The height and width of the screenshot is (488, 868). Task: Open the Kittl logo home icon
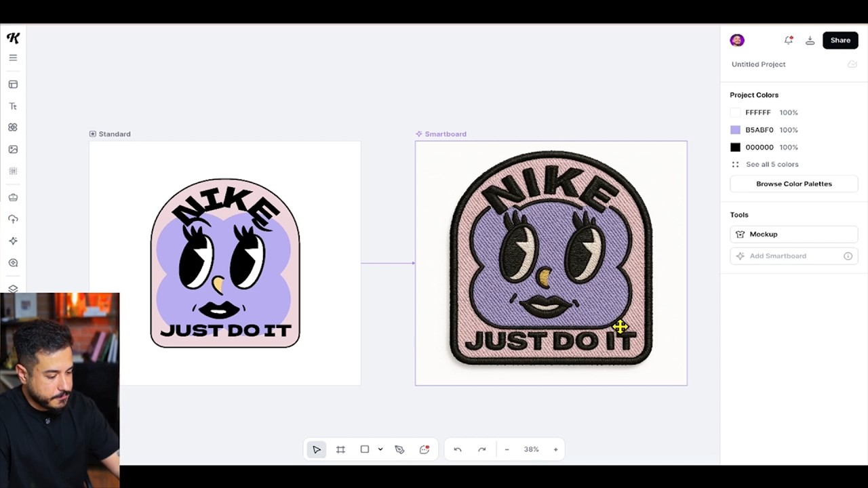click(x=13, y=38)
